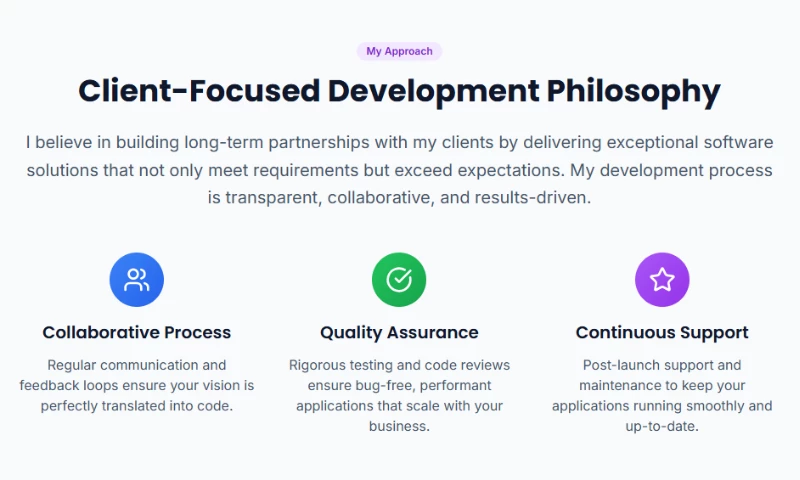Image resolution: width=800 pixels, height=480 pixels.
Task: Click the blue users icon
Action: [136, 279]
